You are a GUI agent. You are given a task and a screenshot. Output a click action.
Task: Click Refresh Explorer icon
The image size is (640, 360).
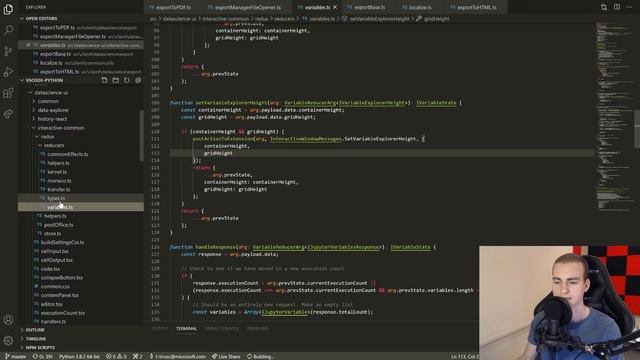coord(127,80)
